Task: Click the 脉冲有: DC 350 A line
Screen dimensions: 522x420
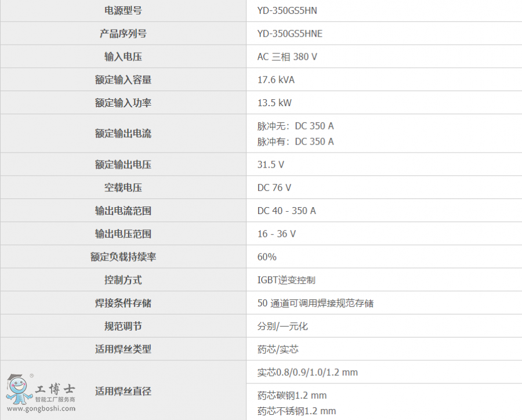Action: click(295, 142)
